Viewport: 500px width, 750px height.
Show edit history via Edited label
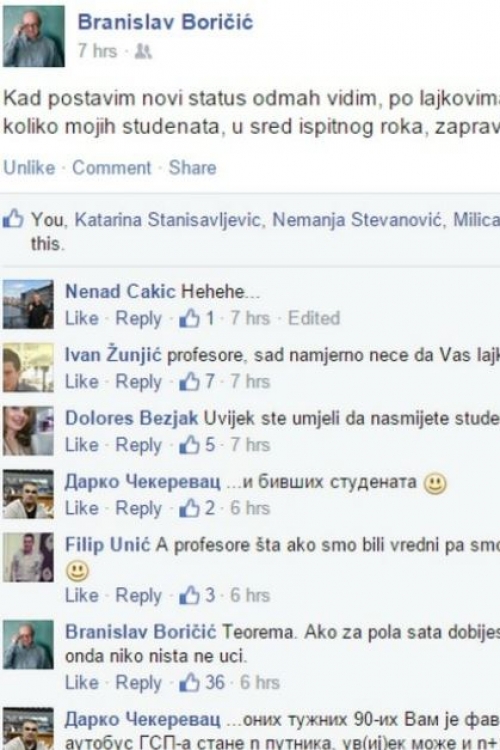coord(314,318)
